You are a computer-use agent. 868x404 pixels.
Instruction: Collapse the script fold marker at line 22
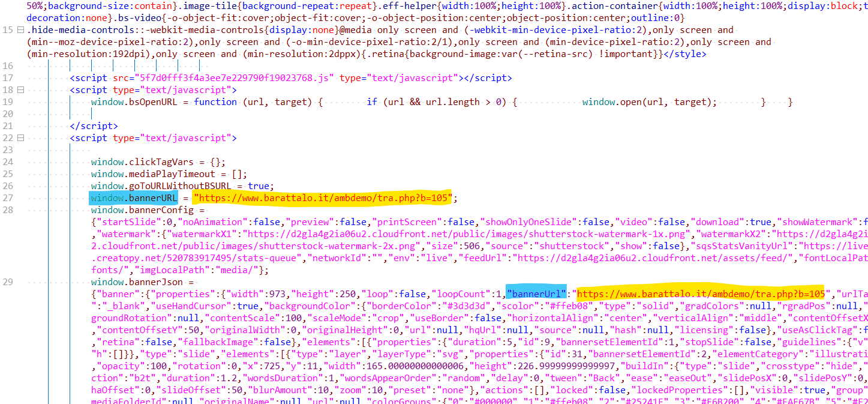coord(20,138)
